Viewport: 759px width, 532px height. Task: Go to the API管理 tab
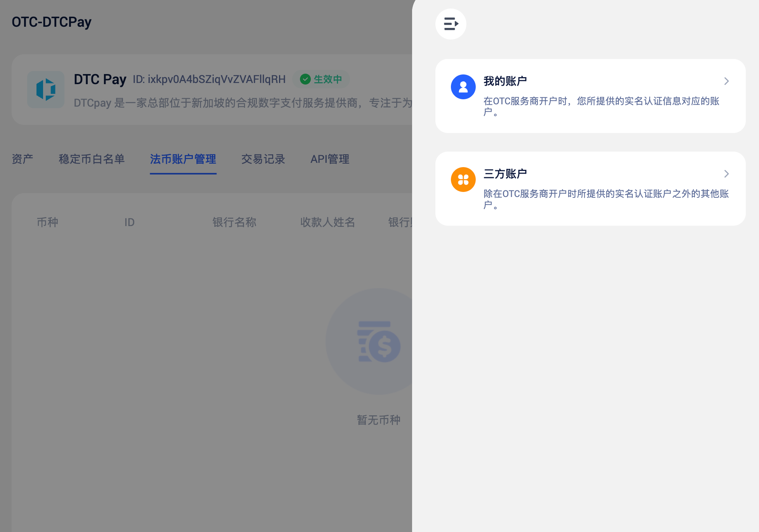coord(330,159)
